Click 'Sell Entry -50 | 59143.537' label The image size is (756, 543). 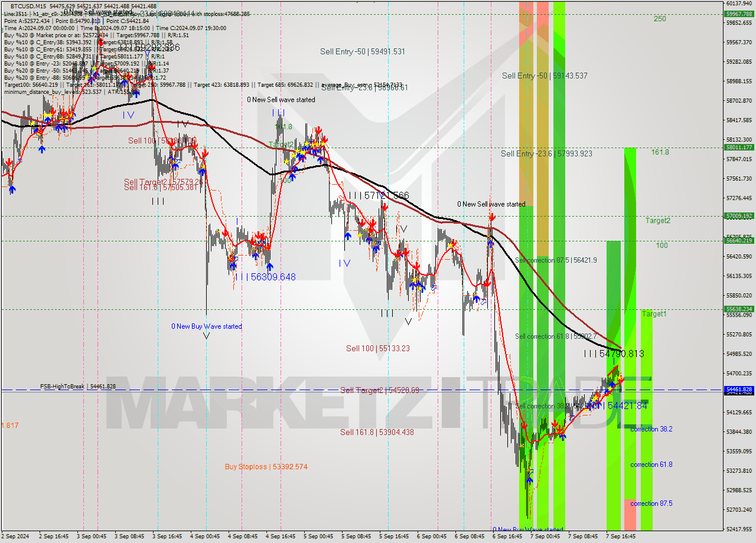coord(545,76)
